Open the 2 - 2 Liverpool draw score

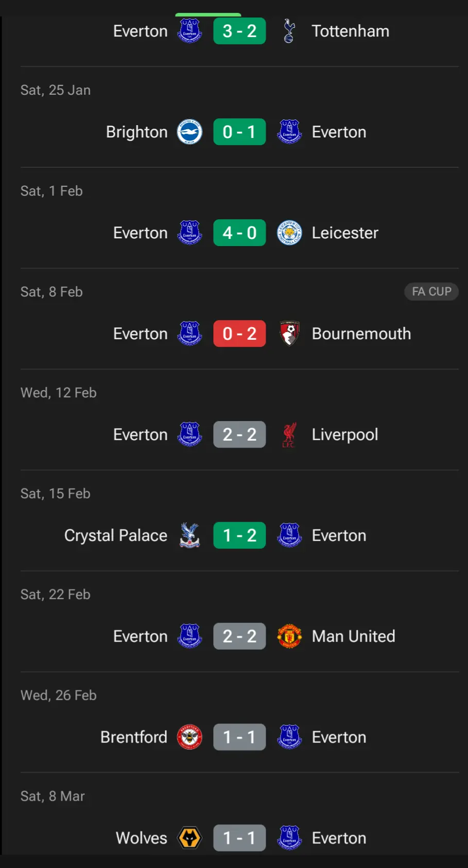pyautogui.click(x=239, y=435)
